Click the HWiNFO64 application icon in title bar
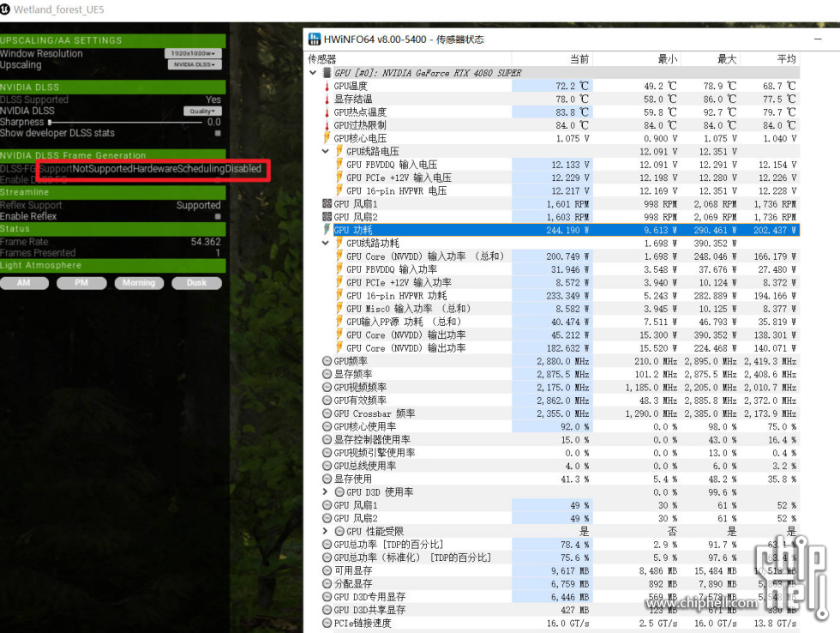This screenshot has height=633, width=840. [315, 39]
